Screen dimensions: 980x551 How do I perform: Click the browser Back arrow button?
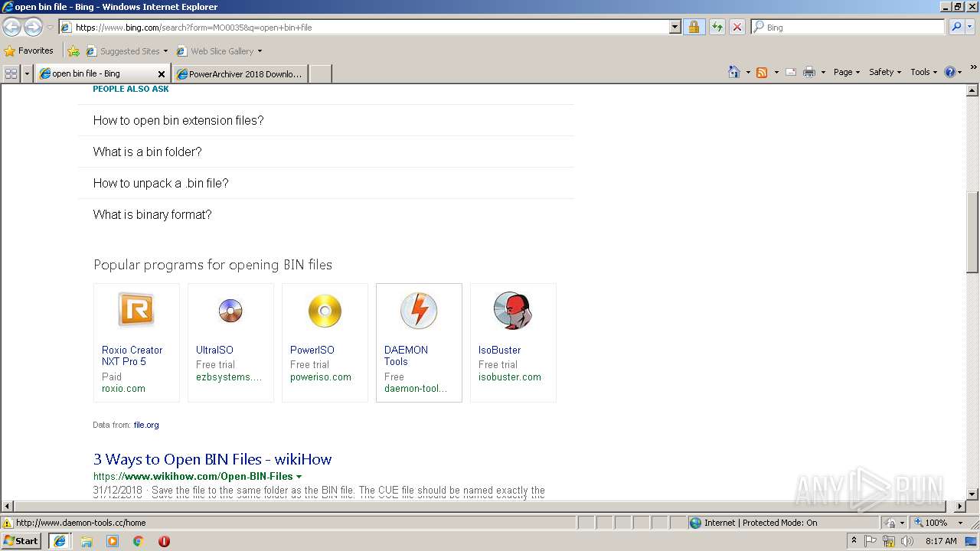coord(12,28)
